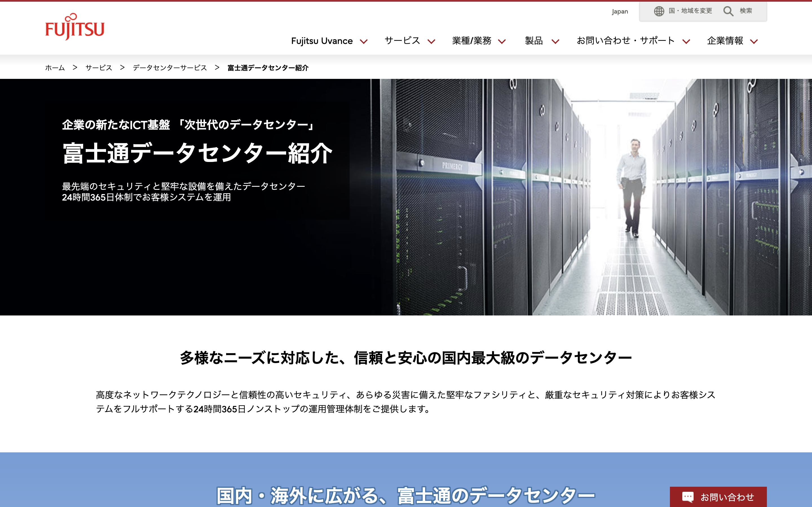
Task: Expand the 企業情報 menu chevron
Action: click(754, 42)
